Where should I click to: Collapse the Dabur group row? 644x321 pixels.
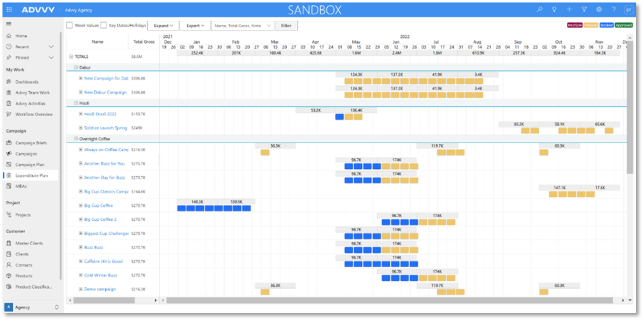click(x=76, y=67)
